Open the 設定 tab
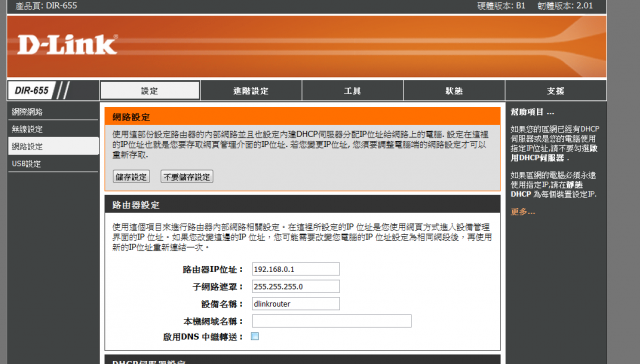The width and height of the screenshot is (640, 364). [150, 91]
